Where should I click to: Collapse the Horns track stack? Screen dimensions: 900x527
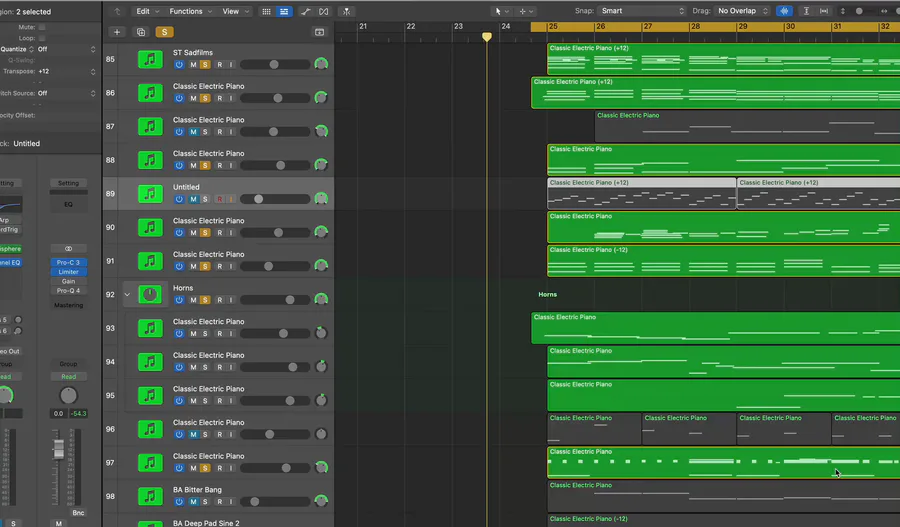[127, 294]
